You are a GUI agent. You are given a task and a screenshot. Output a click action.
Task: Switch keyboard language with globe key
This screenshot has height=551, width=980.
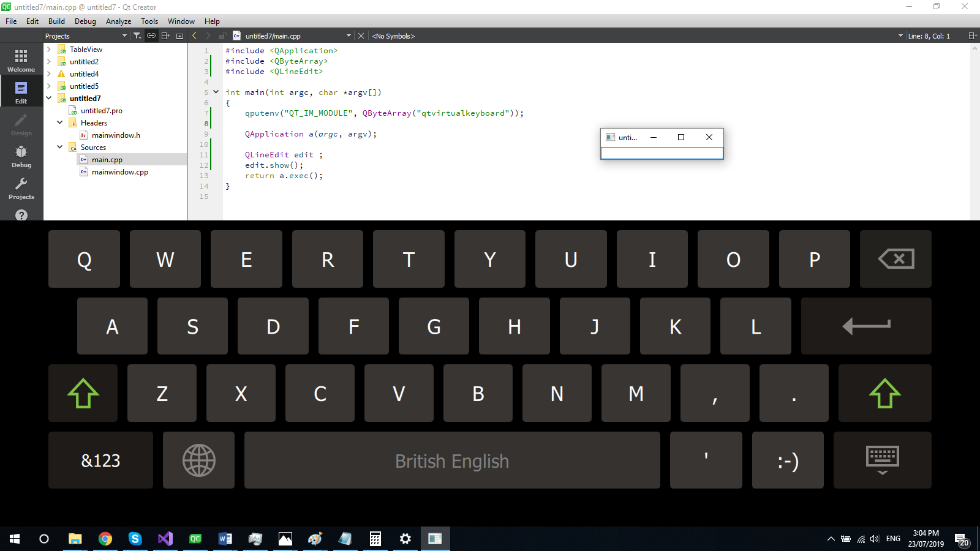198,460
